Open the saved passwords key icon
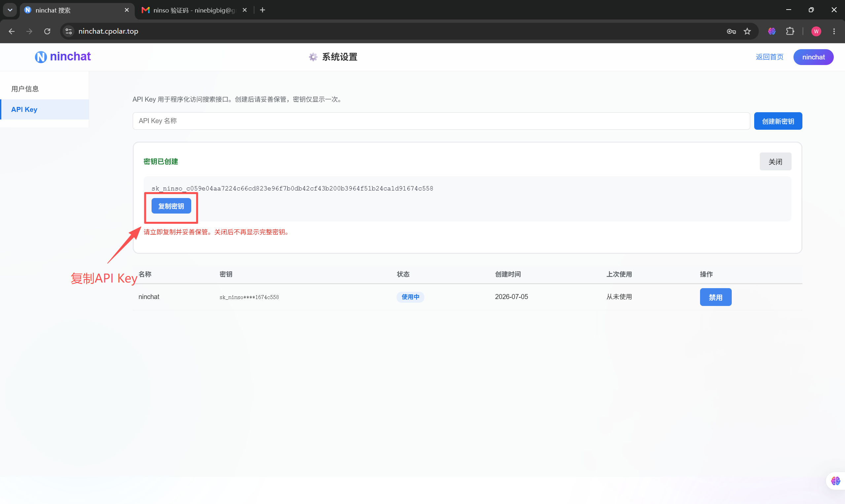The width and height of the screenshot is (845, 504). (x=731, y=31)
